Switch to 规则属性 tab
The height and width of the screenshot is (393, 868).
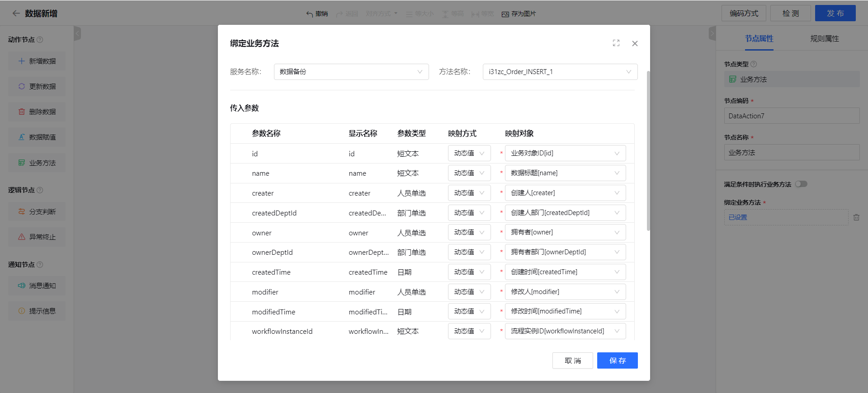click(x=825, y=39)
